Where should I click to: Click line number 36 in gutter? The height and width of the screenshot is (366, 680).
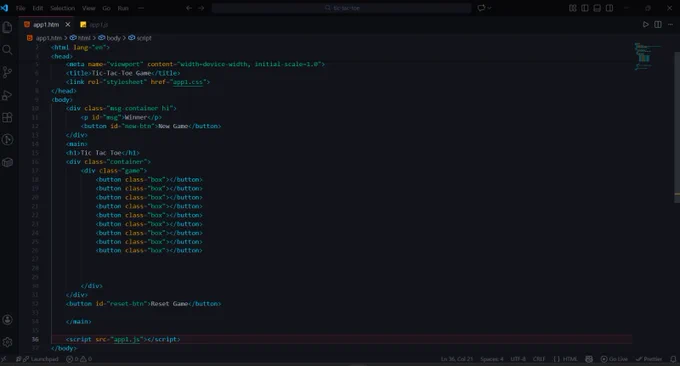pyautogui.click(x=35, y=340)
